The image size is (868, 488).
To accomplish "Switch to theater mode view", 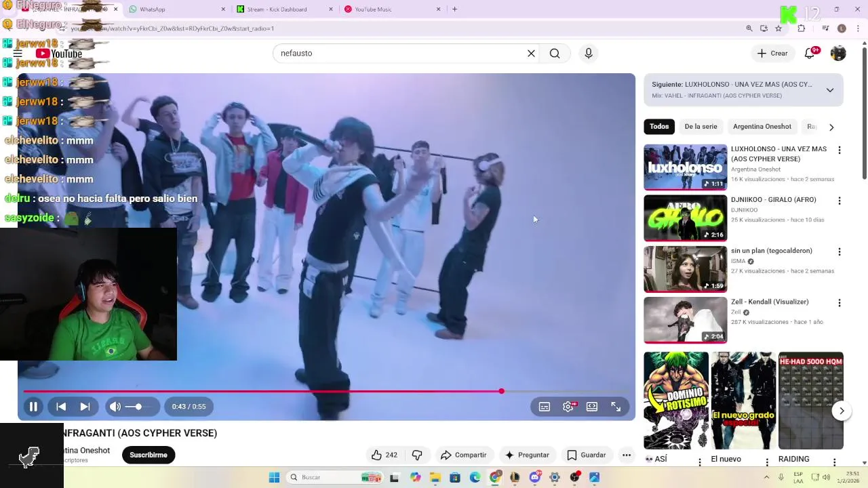I will tap(592, 407).
